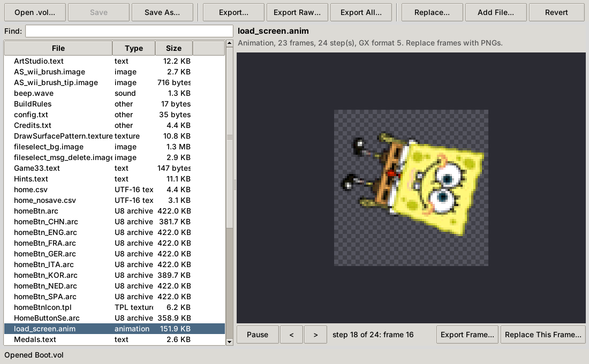This screenshot has height=364, width=589.
Task: Click the Open .vol... button
Action: pyautogui.click(x=35, y=12)
